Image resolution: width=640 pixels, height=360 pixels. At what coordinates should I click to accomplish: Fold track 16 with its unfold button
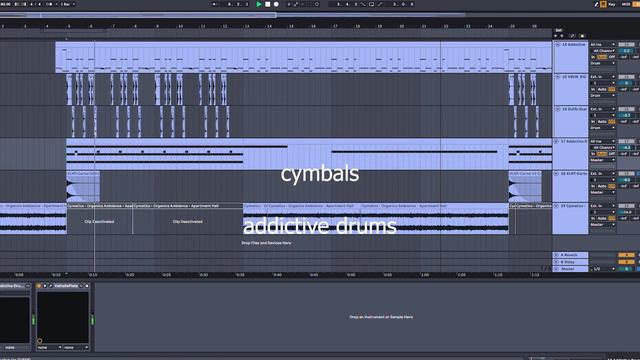pyautogui.click(x=558, y=109)
